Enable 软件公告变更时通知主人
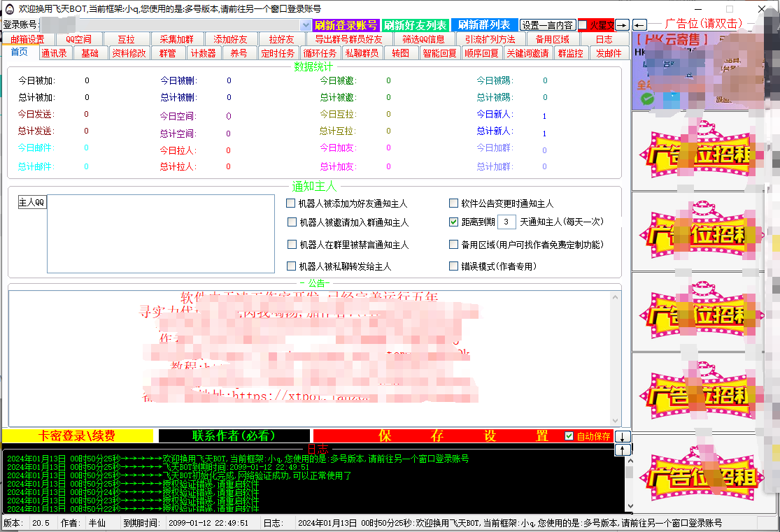The height and width of the screenshot is (532, 780). (453, 203)
